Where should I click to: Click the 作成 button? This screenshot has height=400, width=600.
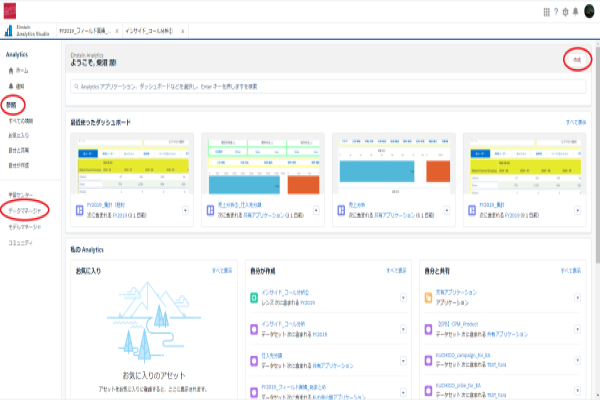[576, 61]
